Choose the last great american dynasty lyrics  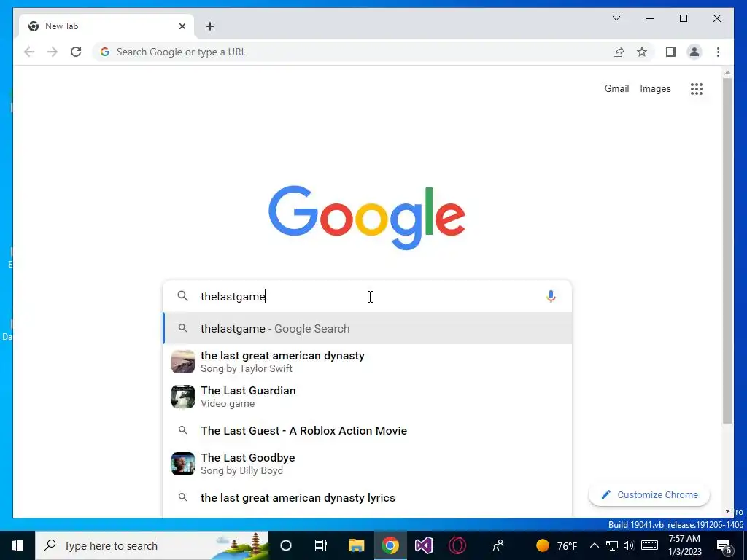tap(367, 497)
